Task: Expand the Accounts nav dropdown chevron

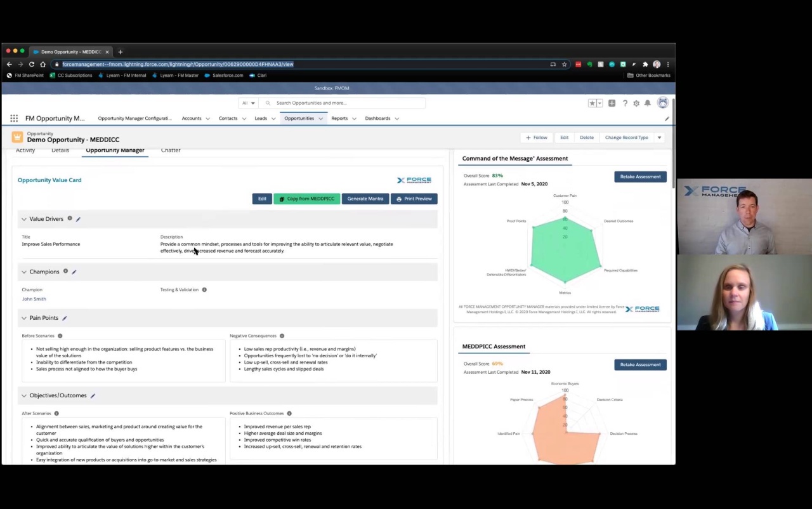Action: (x=208, y=119)
